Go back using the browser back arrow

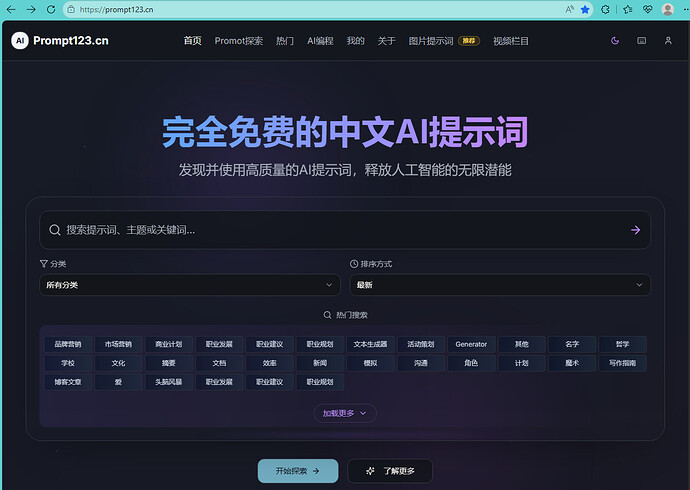[11, 9]
